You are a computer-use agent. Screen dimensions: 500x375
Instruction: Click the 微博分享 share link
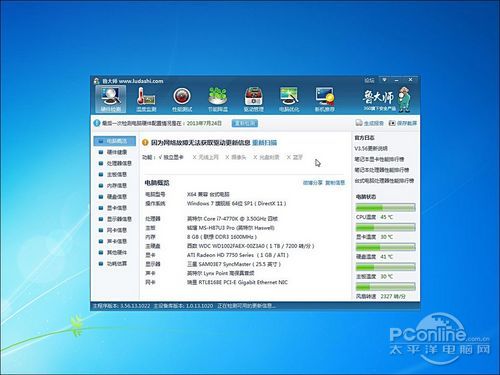313,183
